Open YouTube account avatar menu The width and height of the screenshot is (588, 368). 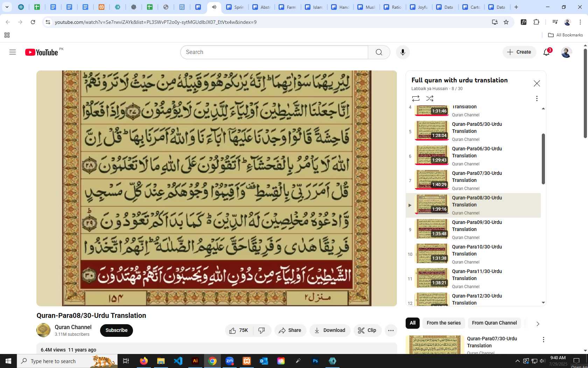pos(566,52)
